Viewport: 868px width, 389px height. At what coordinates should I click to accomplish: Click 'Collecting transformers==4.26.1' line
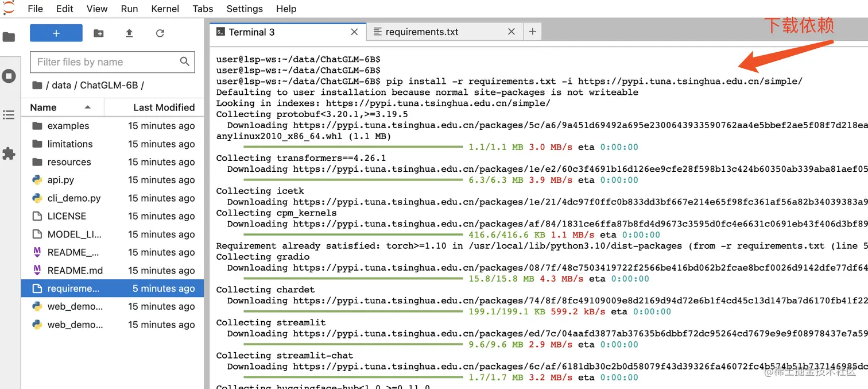click(301, 158)
